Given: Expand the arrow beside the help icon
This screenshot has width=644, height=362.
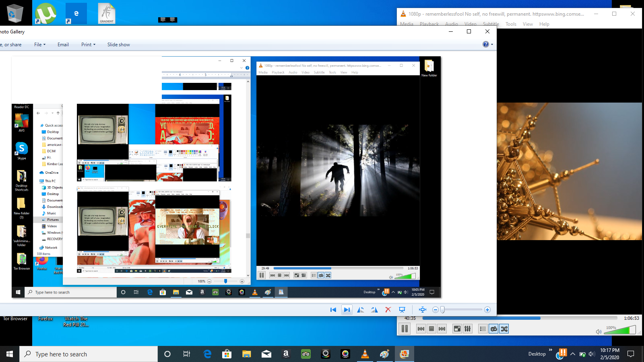Looking at the screenshot, I should [492, 45].
